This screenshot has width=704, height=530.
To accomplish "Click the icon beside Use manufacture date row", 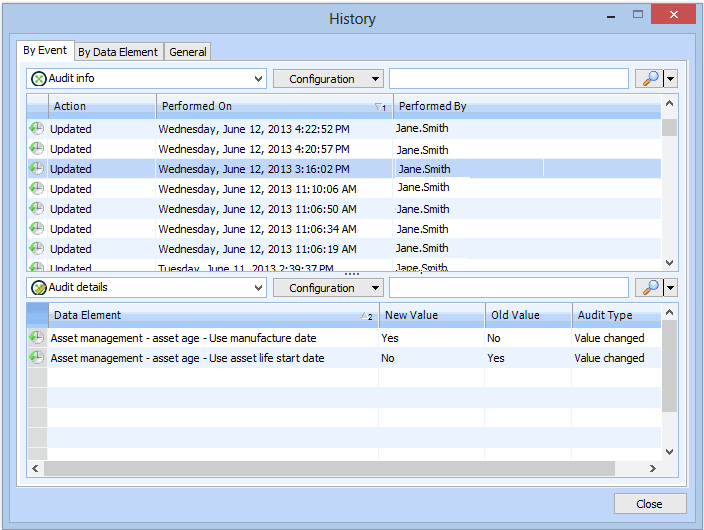I will [x=37, y=338].
